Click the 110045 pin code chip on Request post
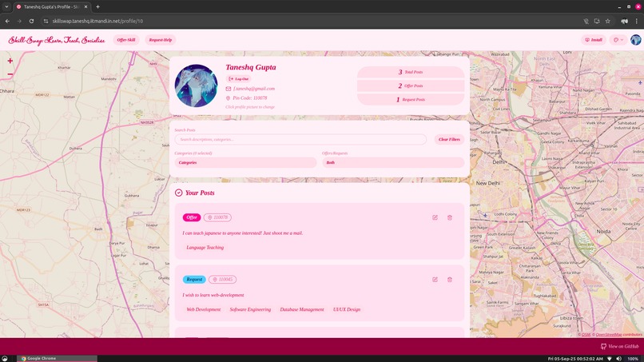 pos(222,280)
